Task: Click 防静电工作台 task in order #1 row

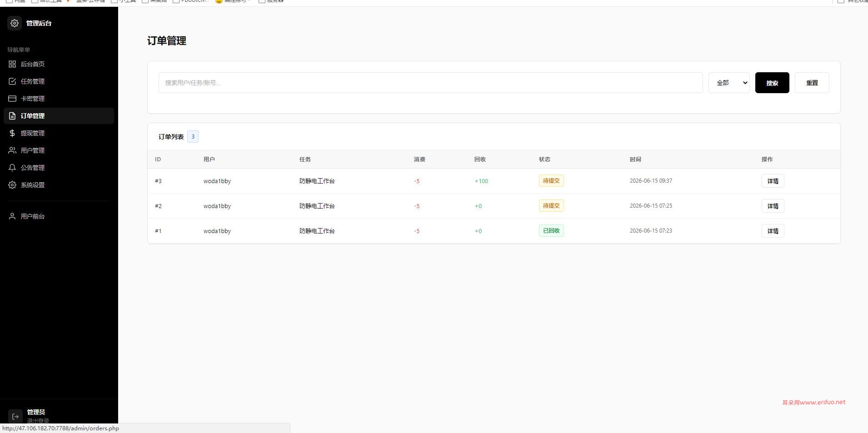Action: [x=317, y=231]
